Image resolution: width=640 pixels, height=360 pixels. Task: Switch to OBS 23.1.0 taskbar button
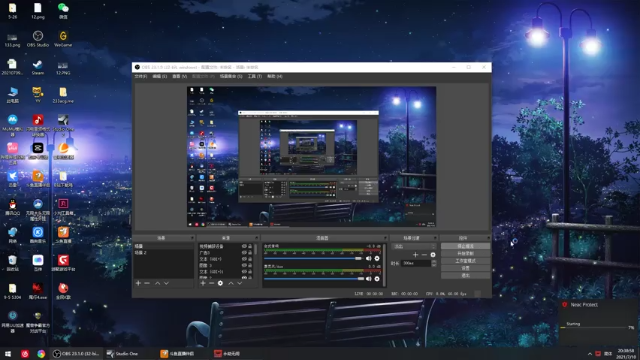click(76, 353)
